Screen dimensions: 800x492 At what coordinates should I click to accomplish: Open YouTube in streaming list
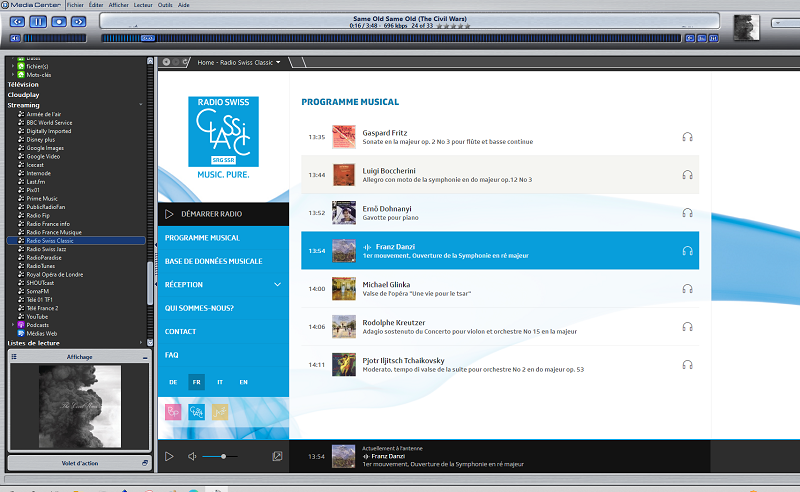(x=37, y=316)
